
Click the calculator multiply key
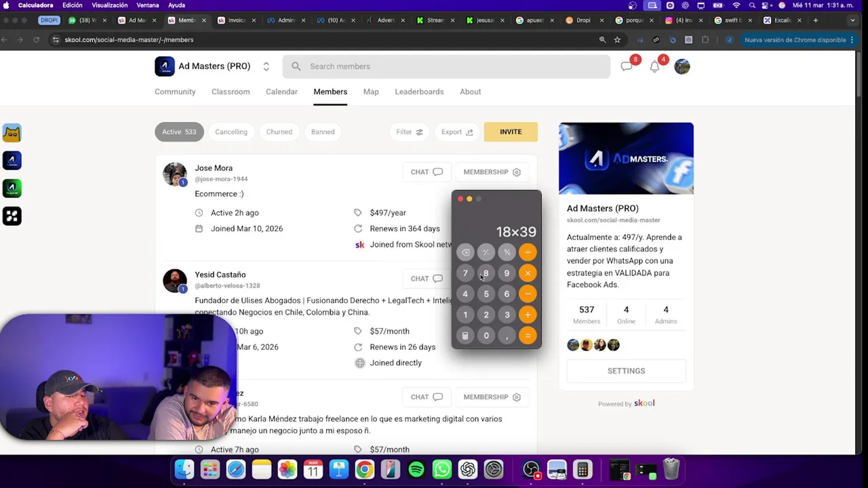tap(528, 273)
